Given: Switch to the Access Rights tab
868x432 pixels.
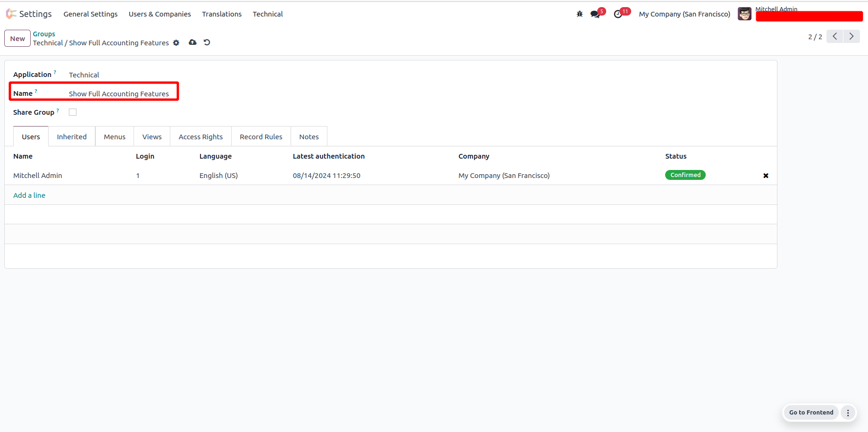Looking at the screenshot, I should 200,136.
